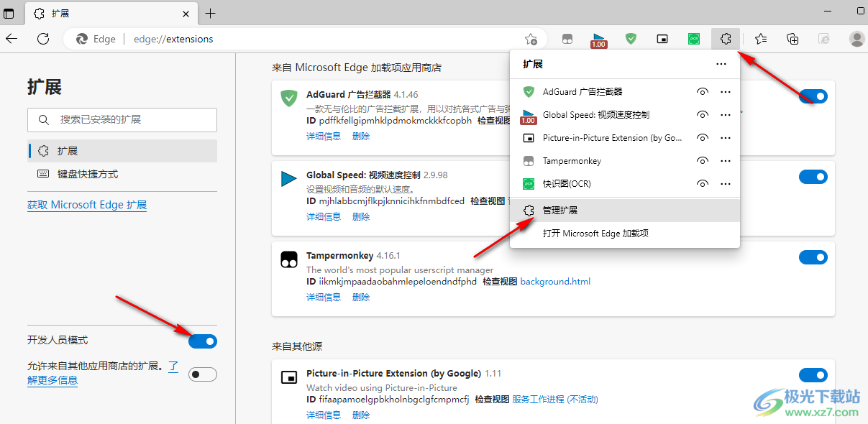
Task: Click the Tampermonkey icon on its extension card
Action: (289, 259)
